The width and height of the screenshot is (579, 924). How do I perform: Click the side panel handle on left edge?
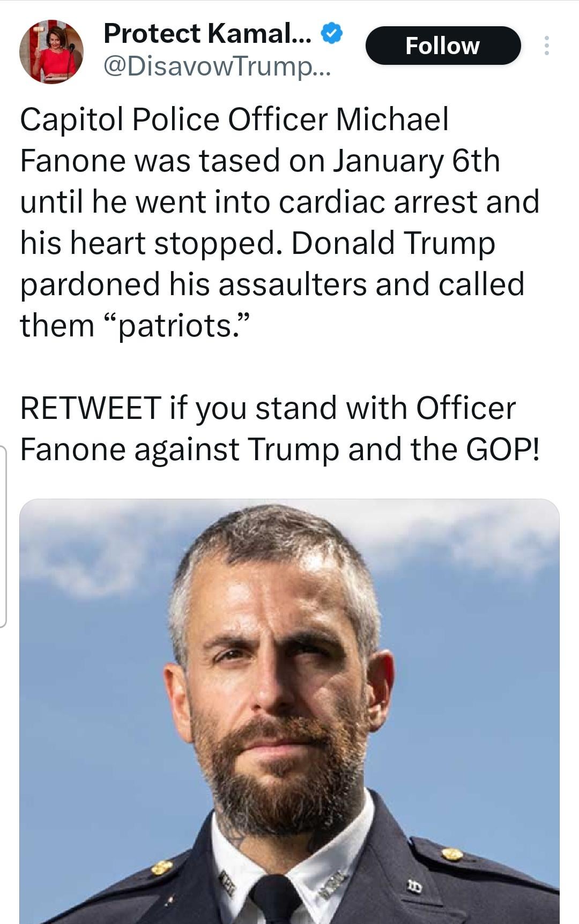(3, 536)
